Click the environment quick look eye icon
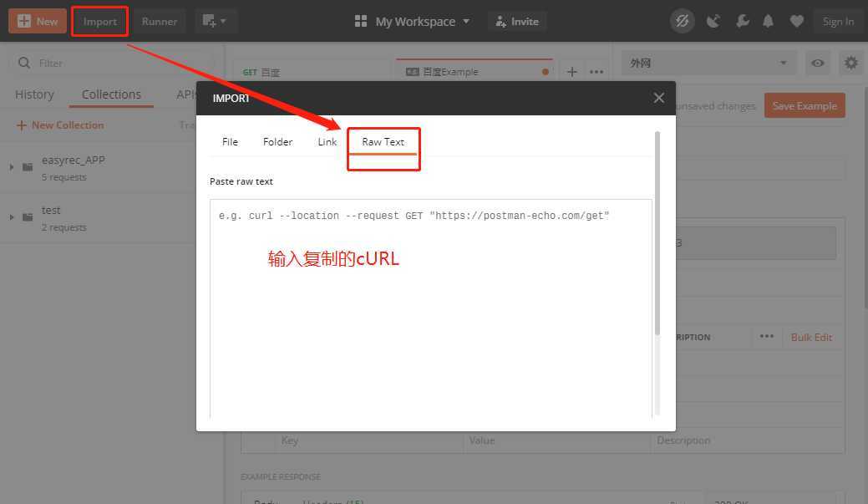Viewport: 868px width, 504px height. pos(818,64)
